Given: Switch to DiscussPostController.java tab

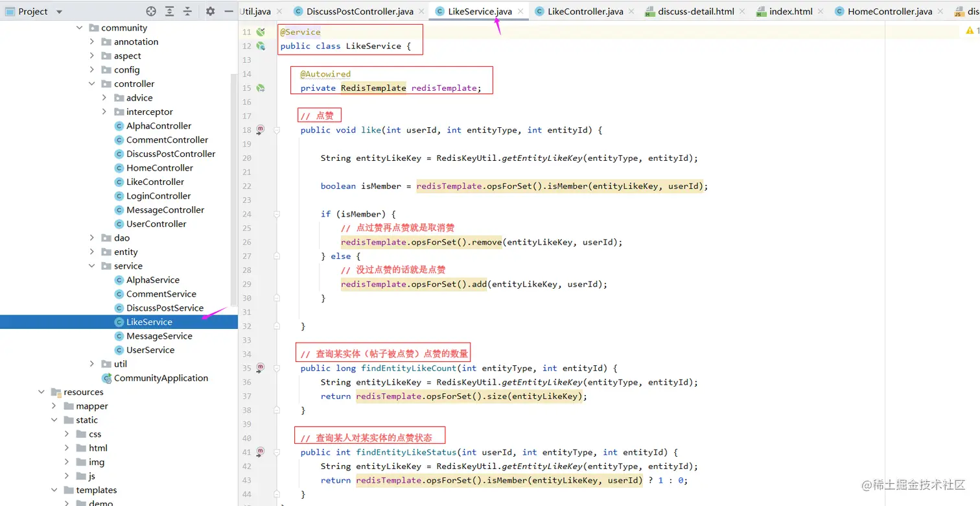Looking at the screenshot, I should coord(360,11).
